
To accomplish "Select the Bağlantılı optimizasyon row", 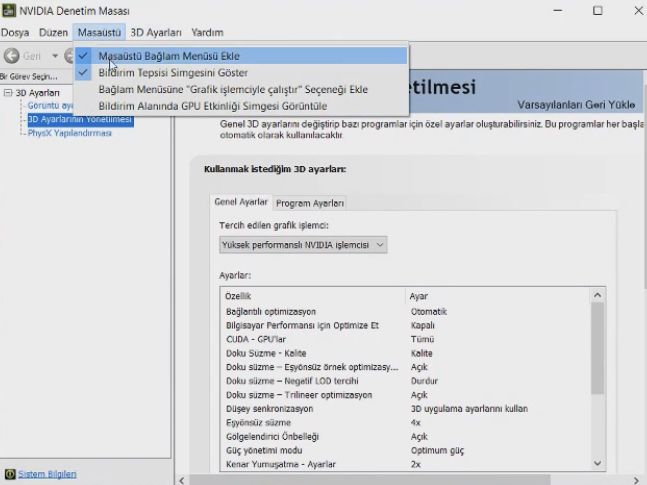I will 406,312.
